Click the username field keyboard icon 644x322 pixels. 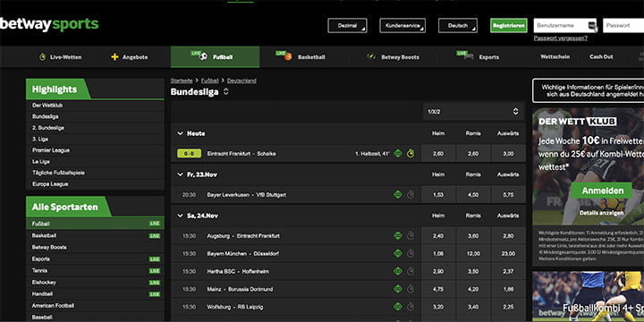coord(592,25)
